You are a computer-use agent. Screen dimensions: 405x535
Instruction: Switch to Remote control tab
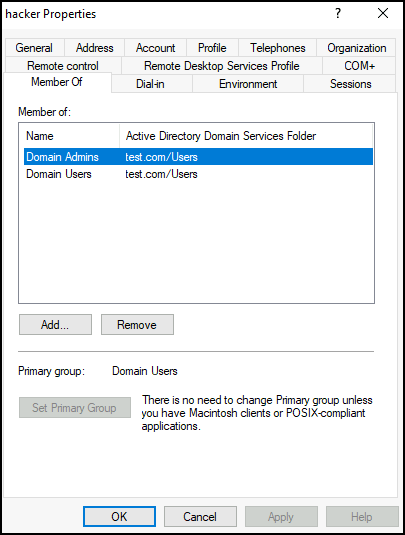click(x=63, y=66)
